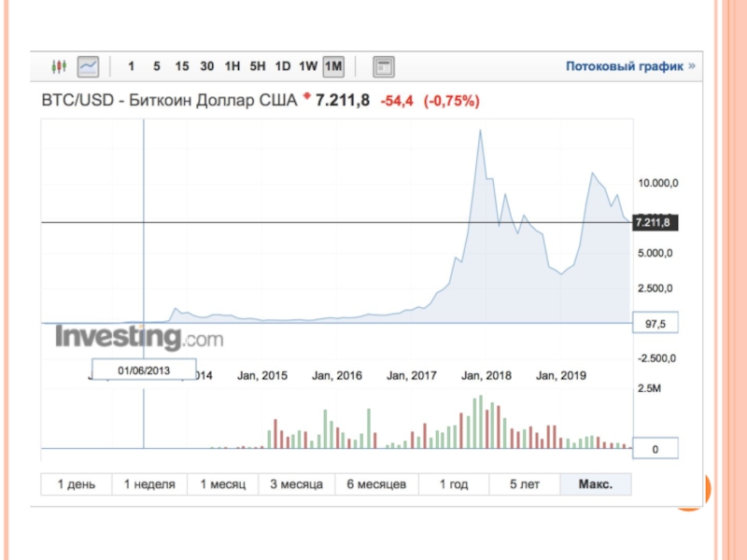Pick the 30 minute interval
This screenshot has width=747, height=560.
click(x=207, y=66)
